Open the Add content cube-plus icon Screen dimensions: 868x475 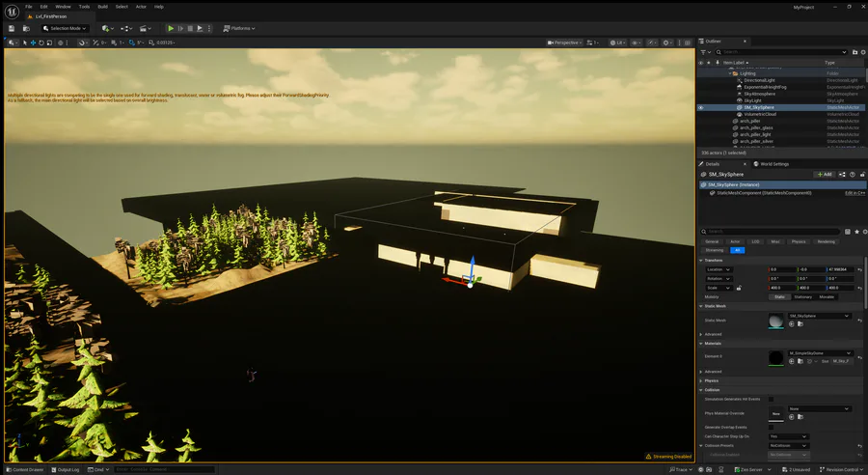pos(107,28)
